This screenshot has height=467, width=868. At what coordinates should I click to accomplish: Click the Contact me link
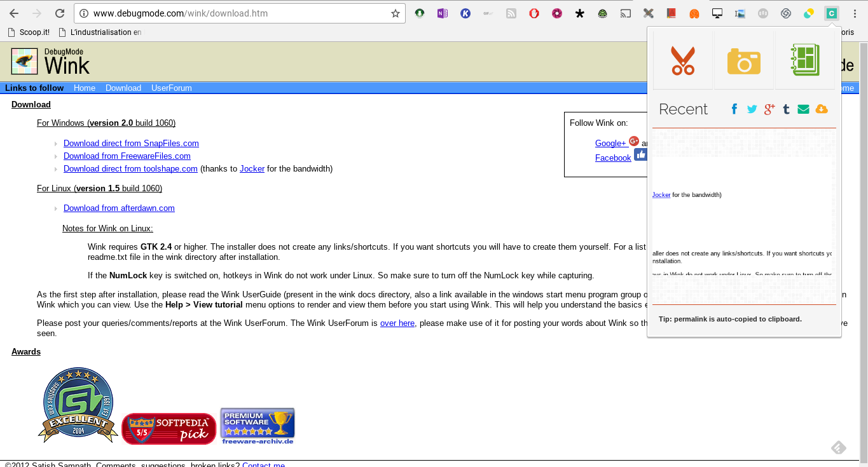[263, 465]
